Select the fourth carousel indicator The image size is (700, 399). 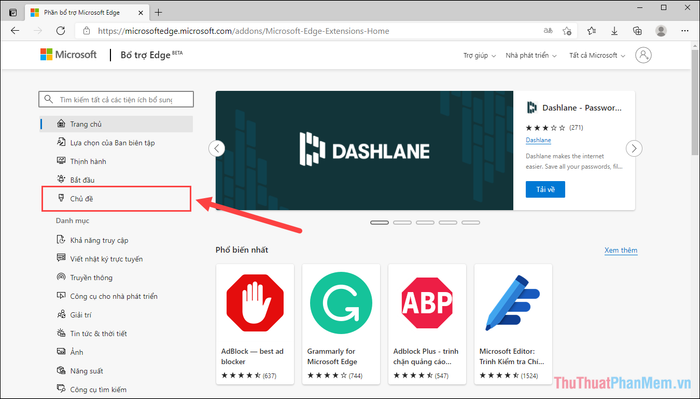click(x=448, y=222)
